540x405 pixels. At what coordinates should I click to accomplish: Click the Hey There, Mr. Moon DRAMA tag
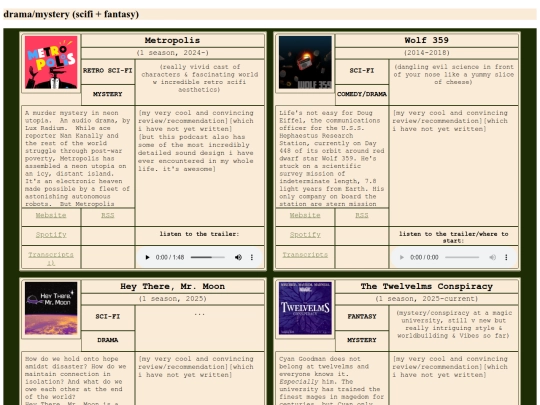pyautogui.click(x=108, y=340)
